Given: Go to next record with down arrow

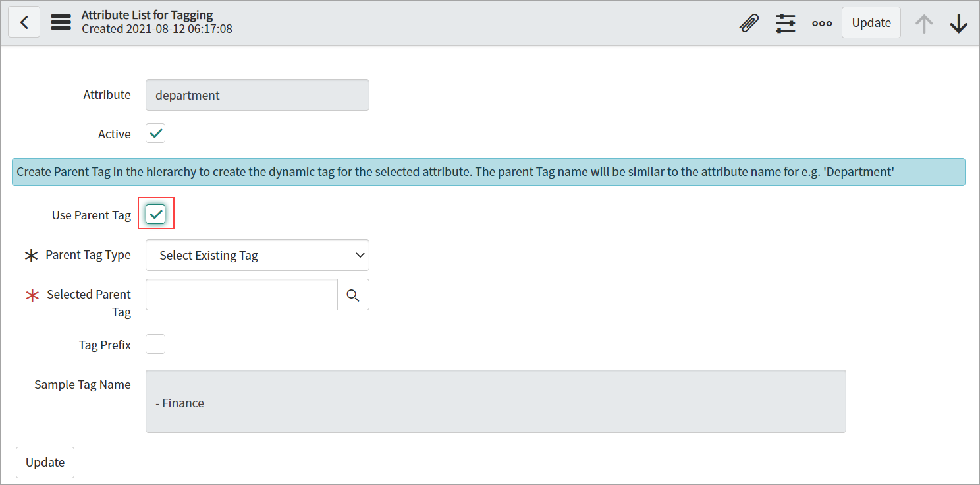Looking at the screenshot, I should click(x=958, y=23).
